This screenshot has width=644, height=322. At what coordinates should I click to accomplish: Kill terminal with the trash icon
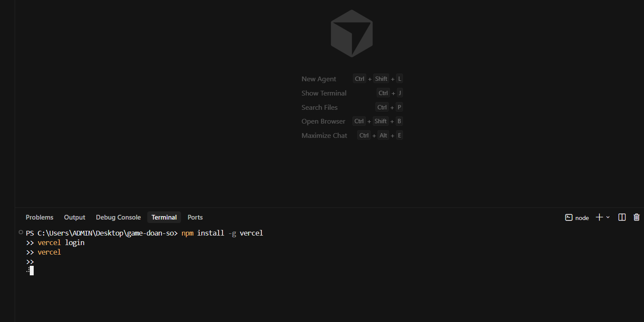pyautogui.click(x=637, y=217)
